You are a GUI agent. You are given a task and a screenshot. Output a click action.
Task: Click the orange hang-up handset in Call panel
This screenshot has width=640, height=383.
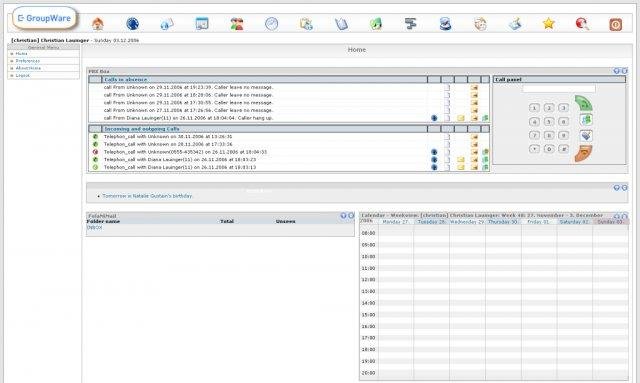tap(584, 154)
